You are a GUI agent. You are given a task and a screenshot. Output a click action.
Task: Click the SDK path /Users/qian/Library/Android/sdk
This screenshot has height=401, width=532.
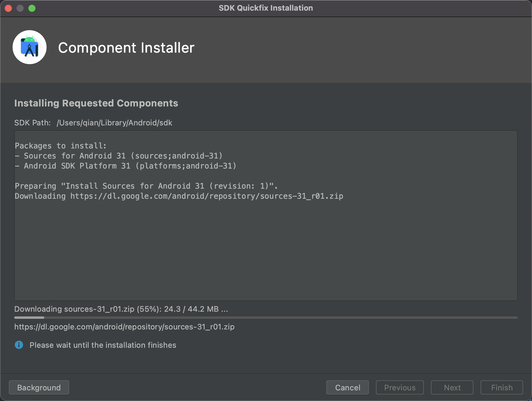(114, 123)
